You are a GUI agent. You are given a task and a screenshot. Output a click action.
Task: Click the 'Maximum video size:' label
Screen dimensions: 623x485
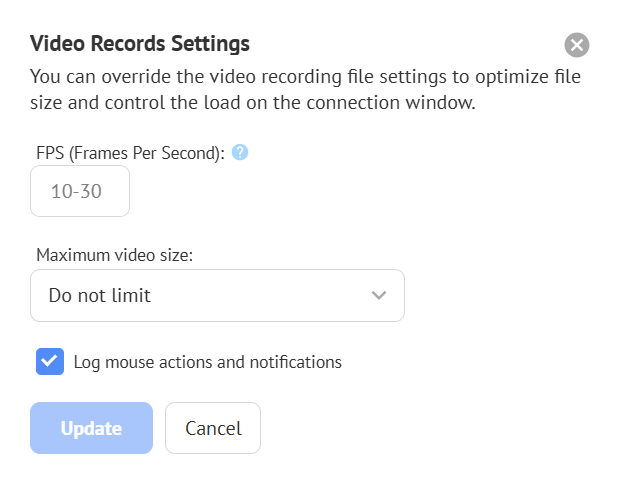click(x=114, y=255)
